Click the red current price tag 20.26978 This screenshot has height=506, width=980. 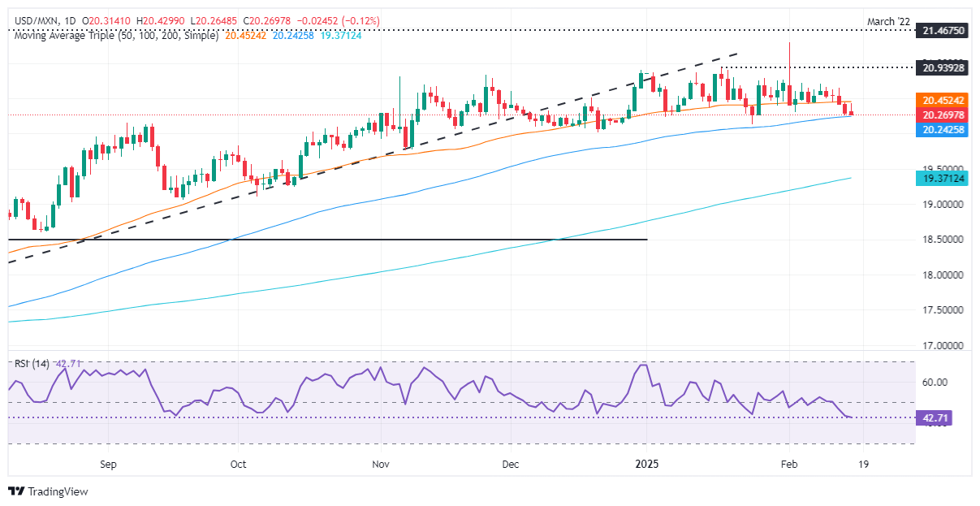[x=943, y=115]
